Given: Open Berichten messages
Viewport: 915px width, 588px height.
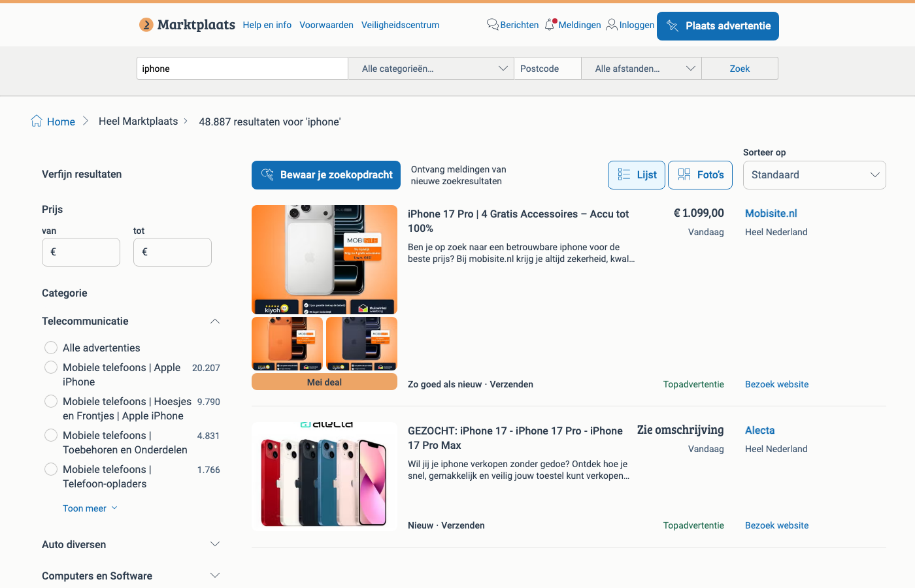Looking at the screenshot, I should tap(513, 25).
